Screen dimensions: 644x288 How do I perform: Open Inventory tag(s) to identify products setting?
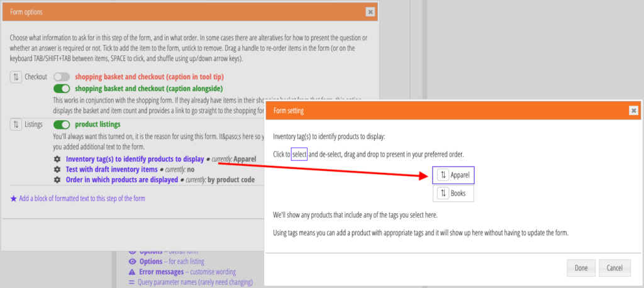(135, 160)
